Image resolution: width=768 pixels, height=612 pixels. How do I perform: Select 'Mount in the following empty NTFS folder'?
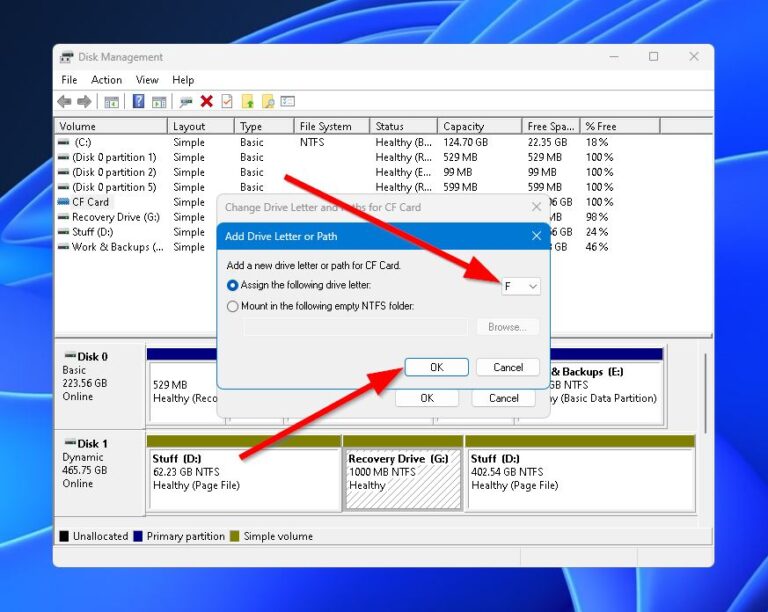coord(233,307)
